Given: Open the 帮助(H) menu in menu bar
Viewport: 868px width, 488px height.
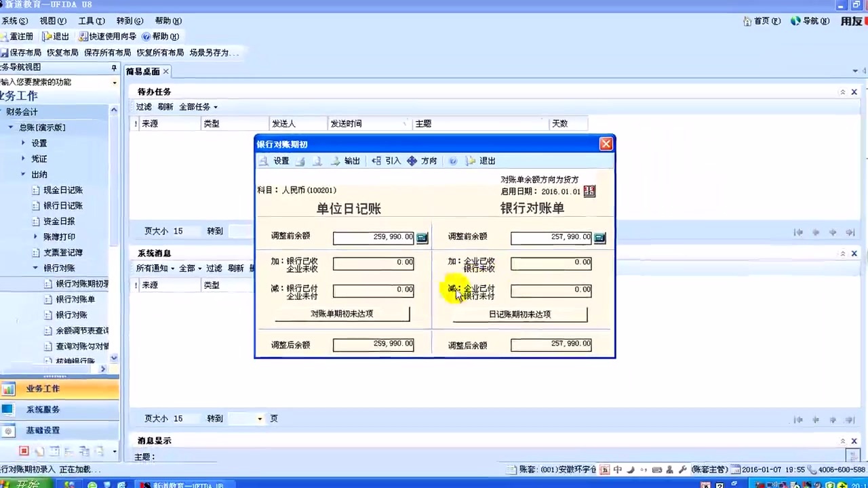Looking at the screenshot, I should pyautogui.click(x=168, y=21).
